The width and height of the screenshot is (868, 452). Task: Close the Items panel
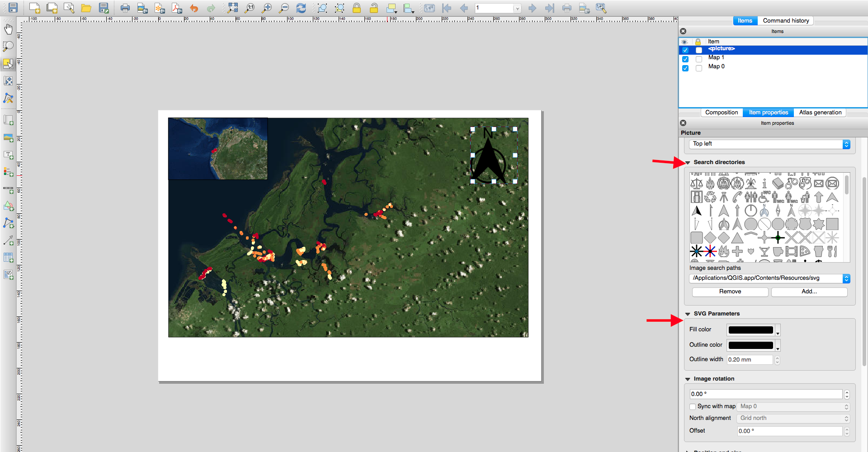tap(683, 32)
